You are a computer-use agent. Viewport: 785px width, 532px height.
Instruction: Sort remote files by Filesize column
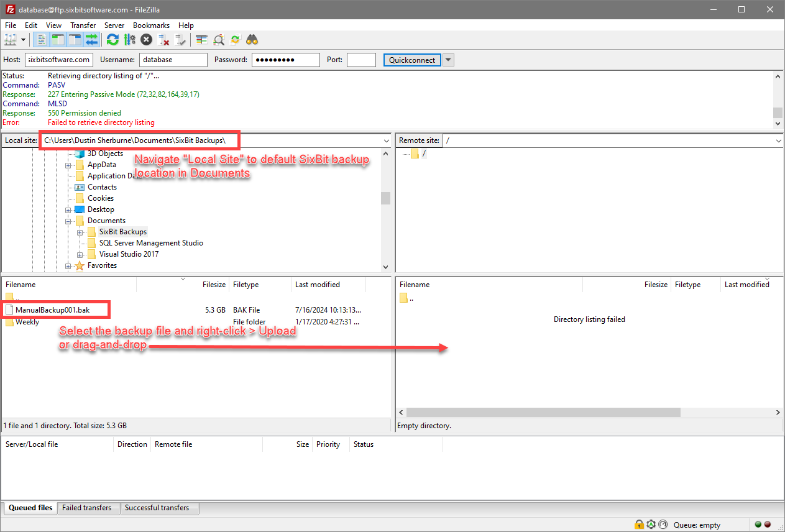(x=627, y=285)
